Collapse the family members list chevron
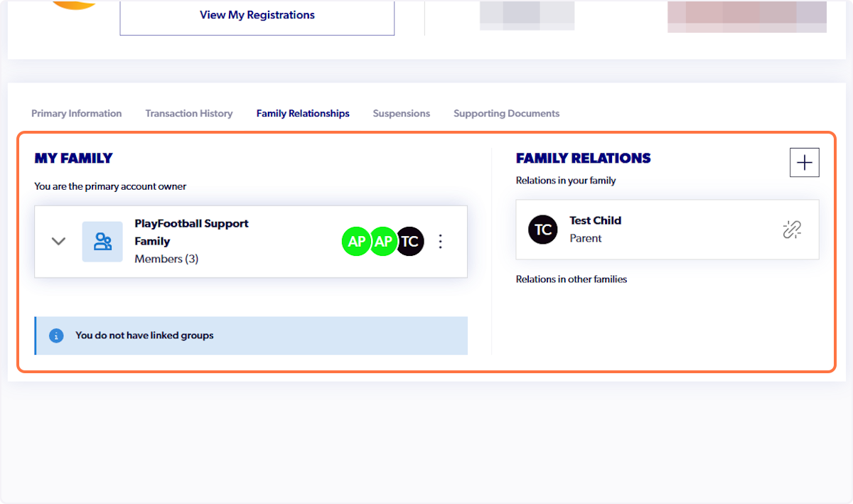 [59, 241]
